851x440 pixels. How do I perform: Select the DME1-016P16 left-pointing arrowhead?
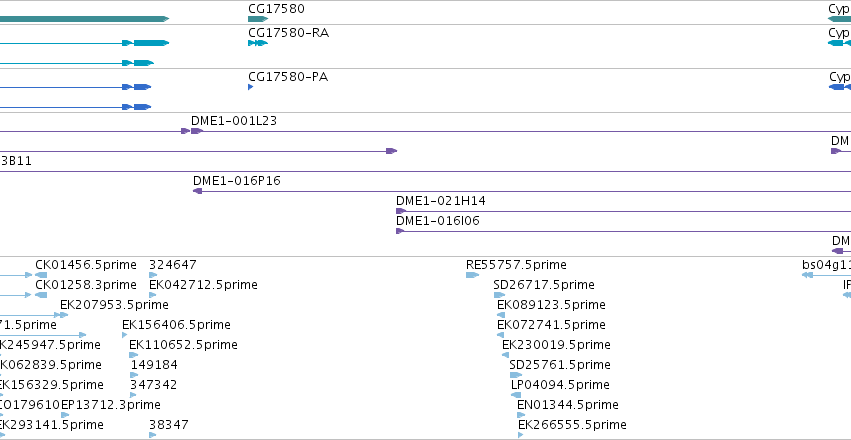click(198, 191)
